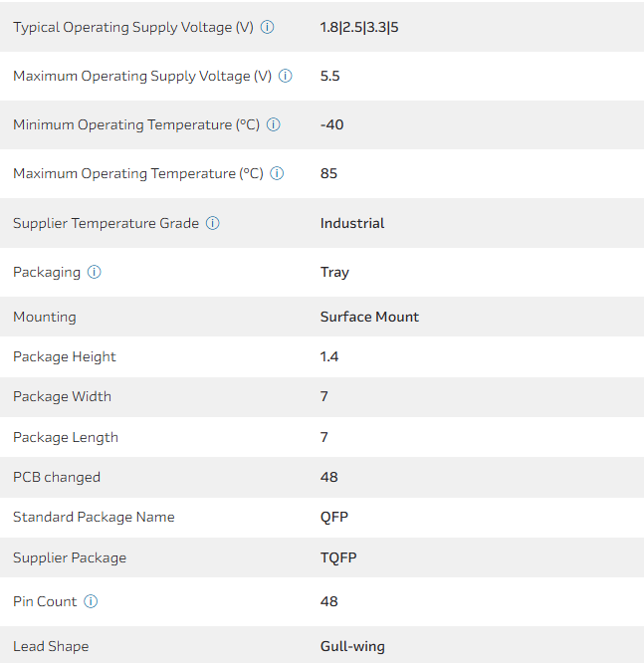This screenshot has width=644, height=663.
Task: Click the Package Length label
Action: pyautogui.click(x=66, y=437)
